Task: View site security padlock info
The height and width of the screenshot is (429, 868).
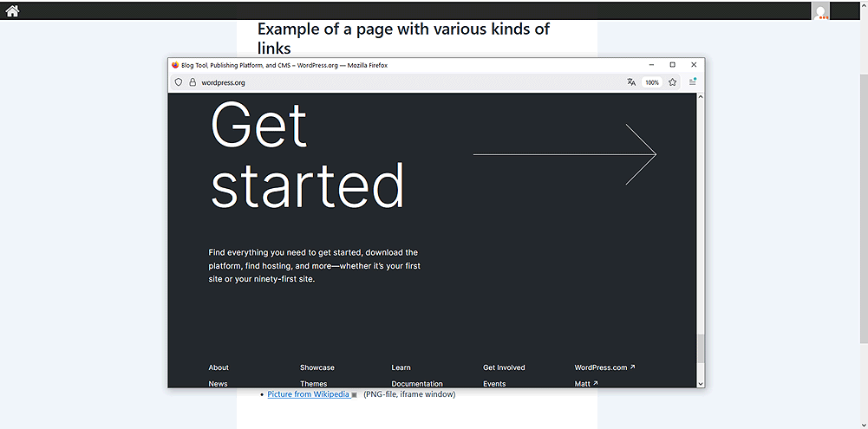Action: point(193,82)
